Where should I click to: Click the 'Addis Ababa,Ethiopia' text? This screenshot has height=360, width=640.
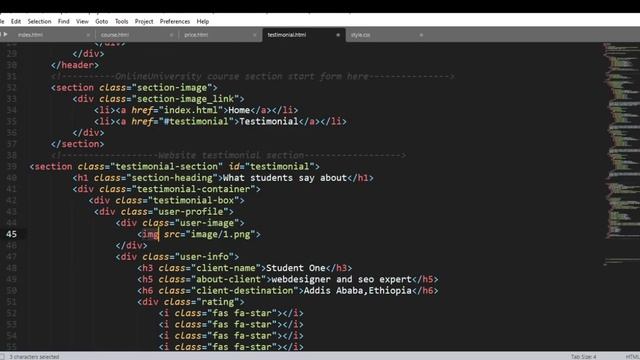[x=358, y=291]
